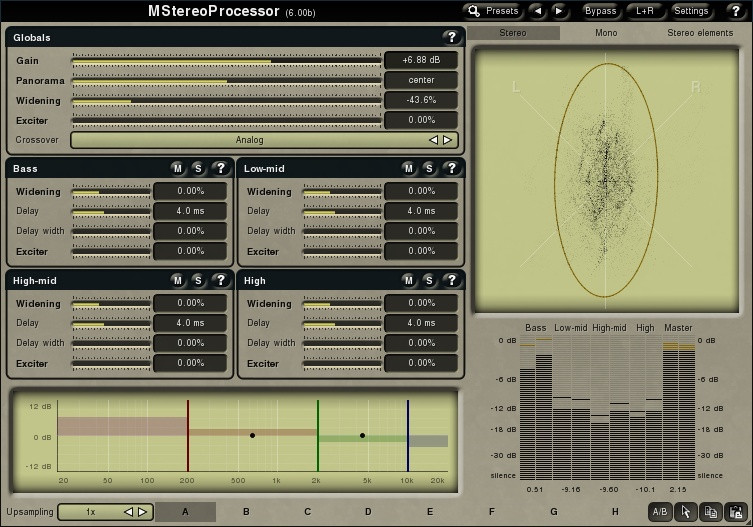Image resolution: width=753 pixels, height=527 pixels.
Task: Toggle the Bypass button
Action: (600, 11)
